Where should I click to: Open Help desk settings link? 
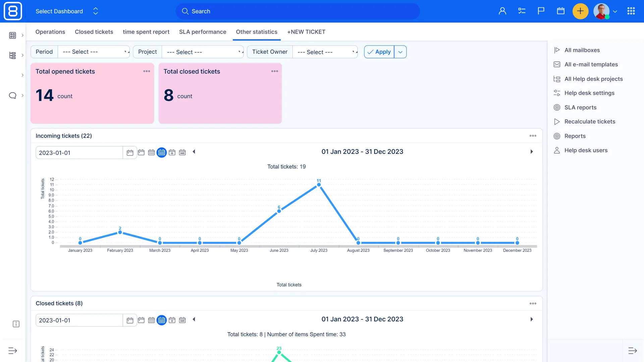(x=589, y=93)
